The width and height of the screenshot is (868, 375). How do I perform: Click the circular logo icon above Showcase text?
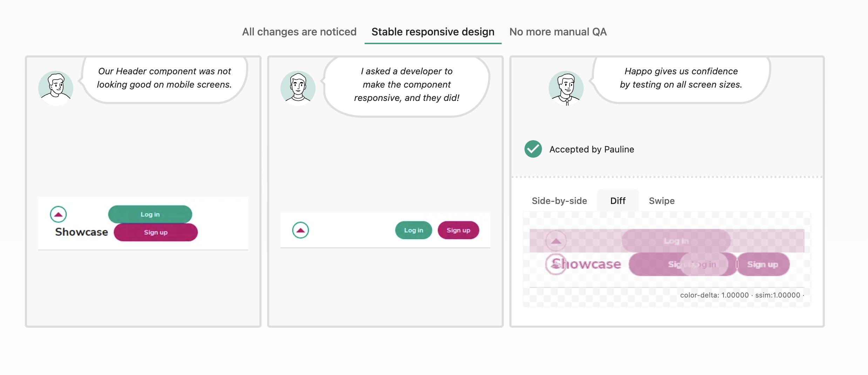[x=58, y=214]
